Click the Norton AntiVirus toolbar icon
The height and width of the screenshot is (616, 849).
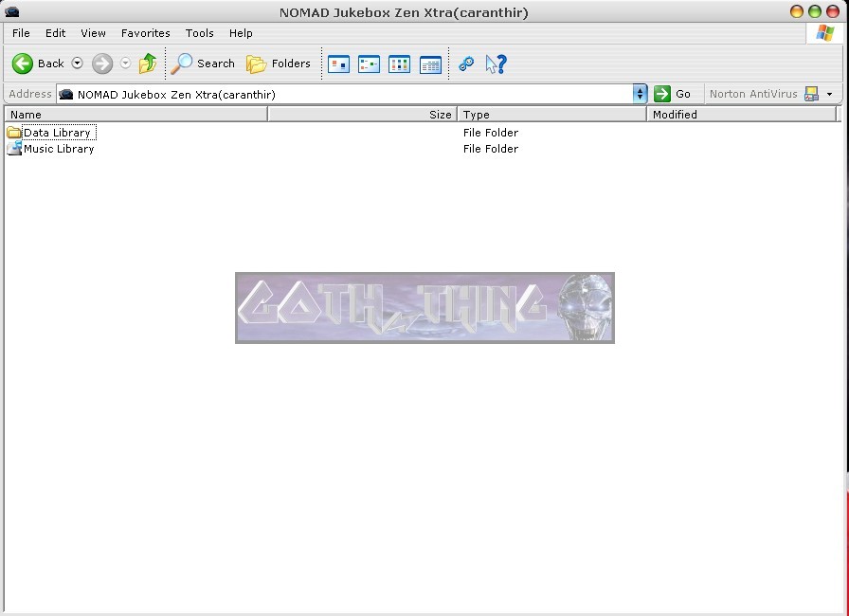click(x=812, y=94)
